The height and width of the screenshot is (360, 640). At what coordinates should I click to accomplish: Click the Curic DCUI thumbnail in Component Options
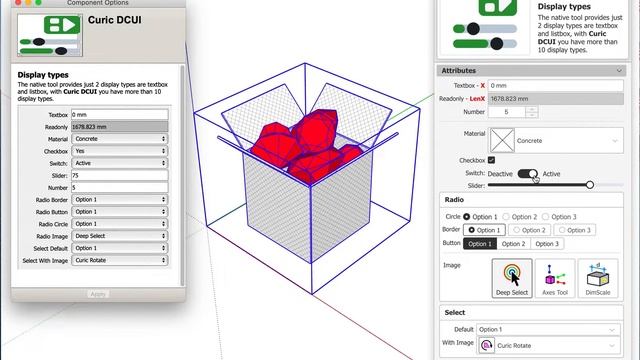pos(50,35)
